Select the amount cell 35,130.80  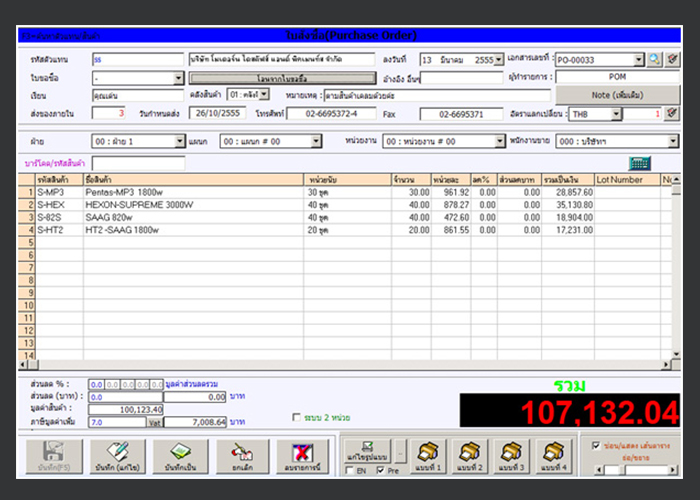tap(568, 205)
